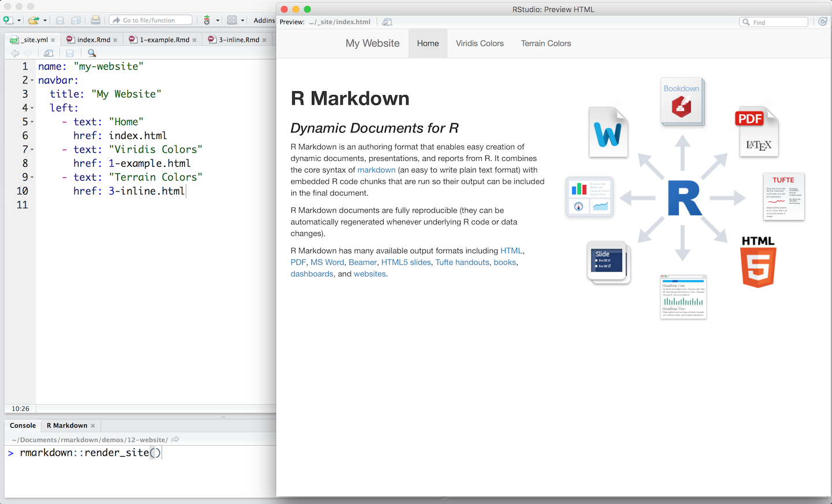Viewport: 832px width, 504px height.
Task: Open the Viridis Colors navbar item
Action: [480, 43]
